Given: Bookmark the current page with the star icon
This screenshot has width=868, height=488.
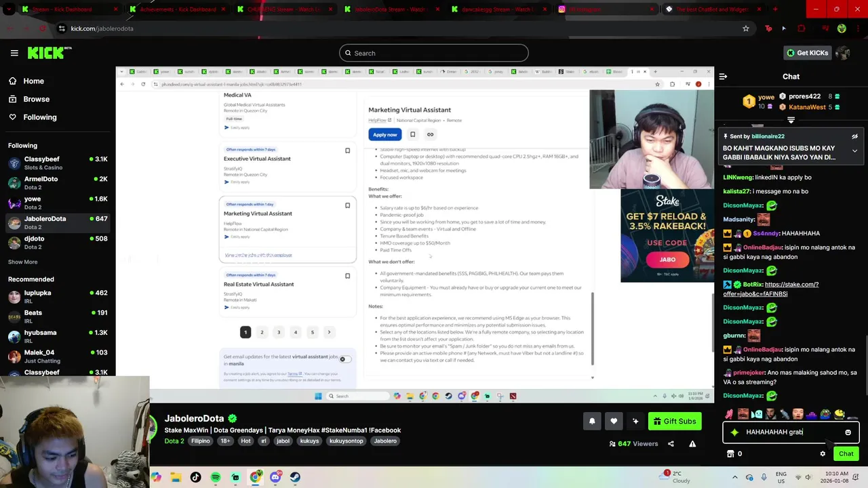Looking at the screenshot, I should (x=746, y=28).
